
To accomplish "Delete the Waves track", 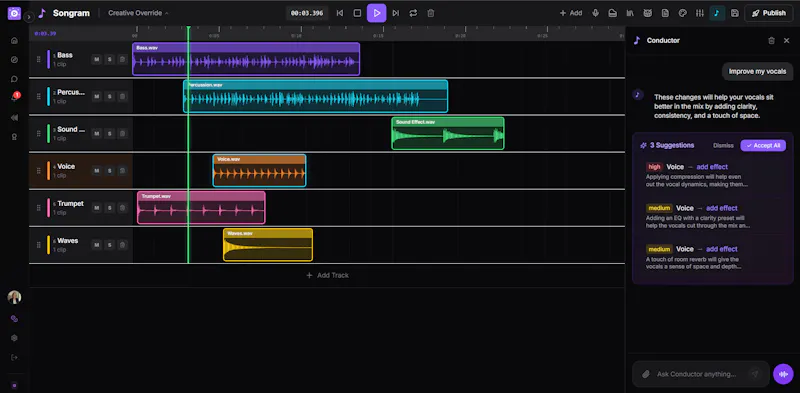I will [x=122, y=245].
